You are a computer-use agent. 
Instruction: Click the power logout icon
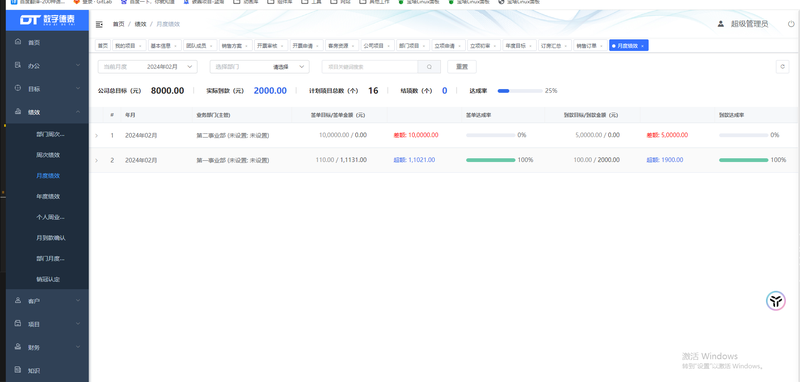click(791, 24)
